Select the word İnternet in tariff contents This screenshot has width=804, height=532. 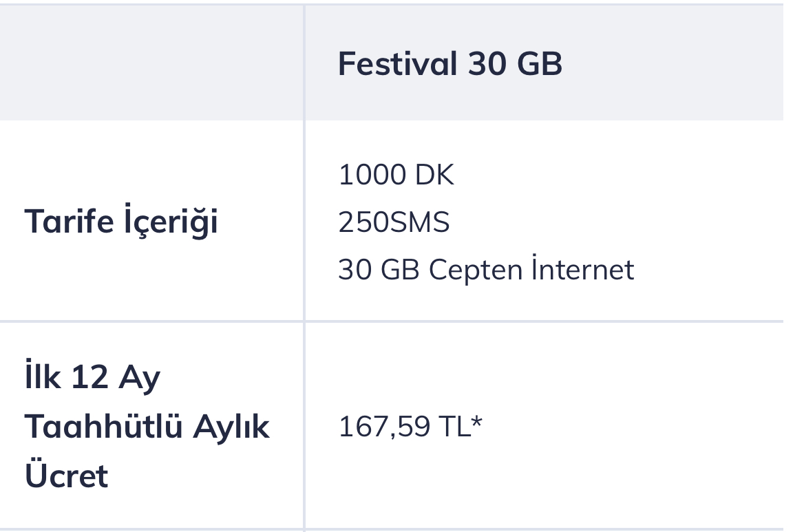[x=583, y=268]
